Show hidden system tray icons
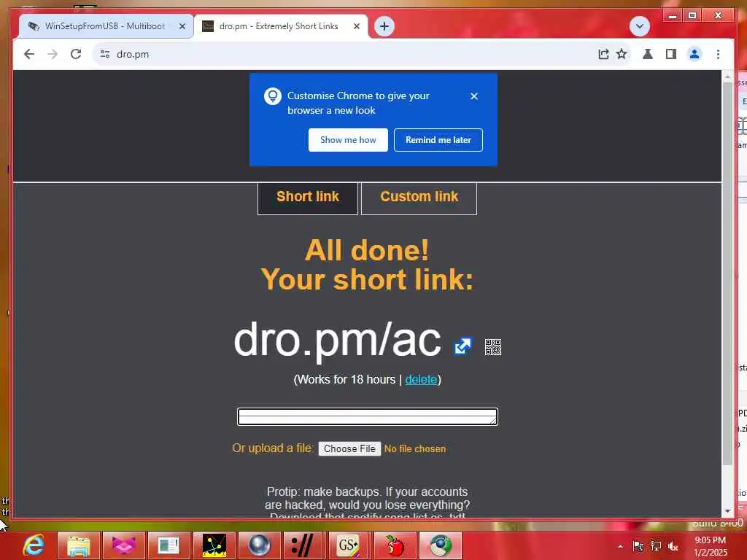This screenshot has height=560, width=747. pyautogui.click(x=620, y=546)
